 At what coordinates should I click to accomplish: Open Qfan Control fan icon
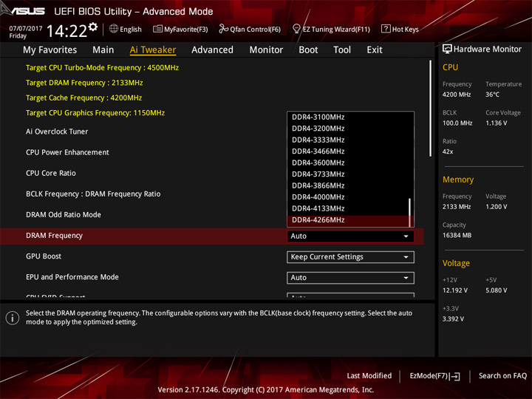click(x=223, y=29)
